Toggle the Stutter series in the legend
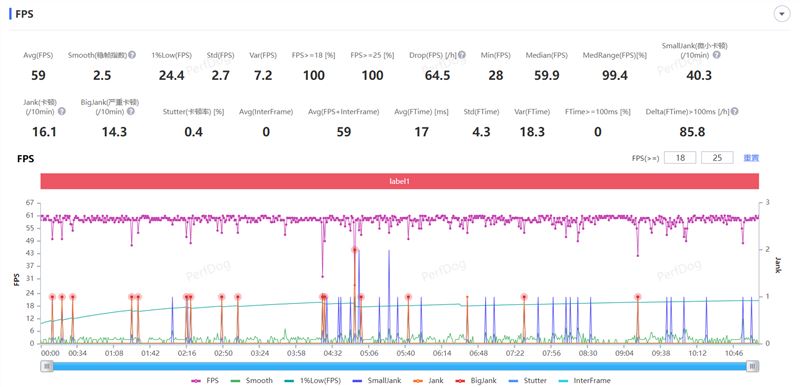Image resolution: width=800 pixels, height=387 pixels. (x=528, y=380)
